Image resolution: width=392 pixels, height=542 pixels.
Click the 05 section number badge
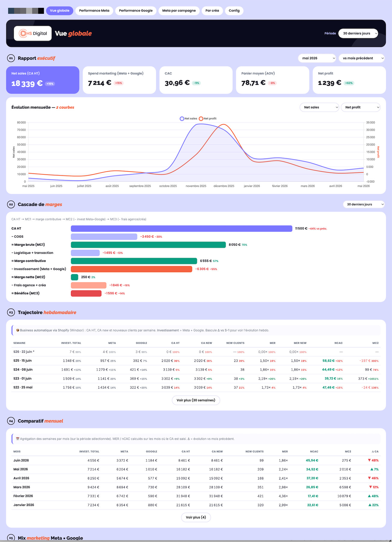(11, 538)
